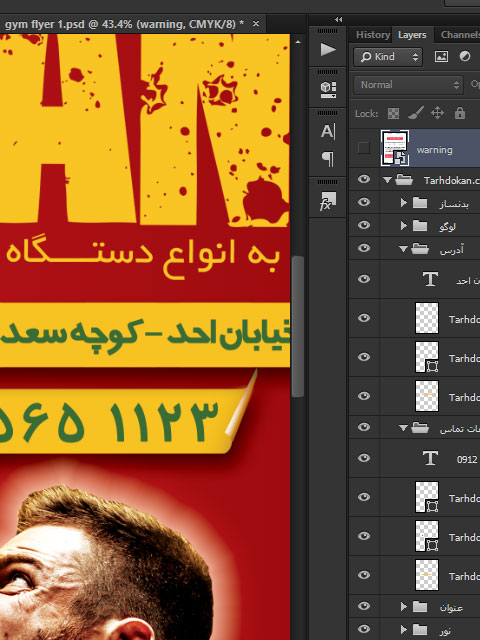Click the canvas scrollbar up arrow
This screenshot has width=480, height=640.
click(298, 42)
